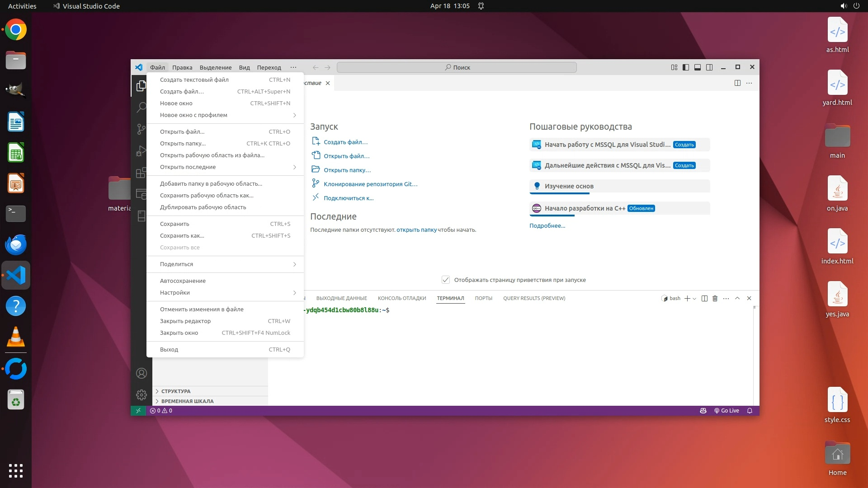Toggle panel visibility layout icon

(x=698, y=67)
